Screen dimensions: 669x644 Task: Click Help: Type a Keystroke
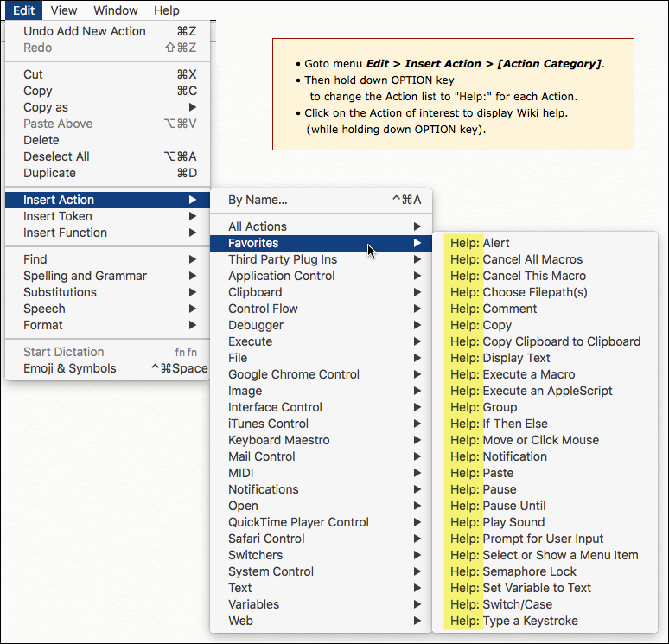(x=513, y=621)
